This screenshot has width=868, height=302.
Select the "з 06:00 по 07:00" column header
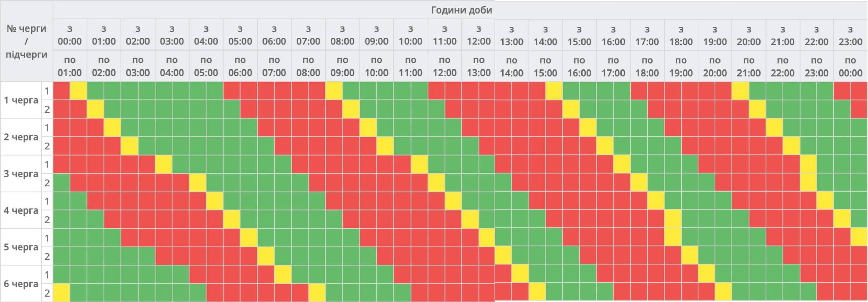[274, 51]
